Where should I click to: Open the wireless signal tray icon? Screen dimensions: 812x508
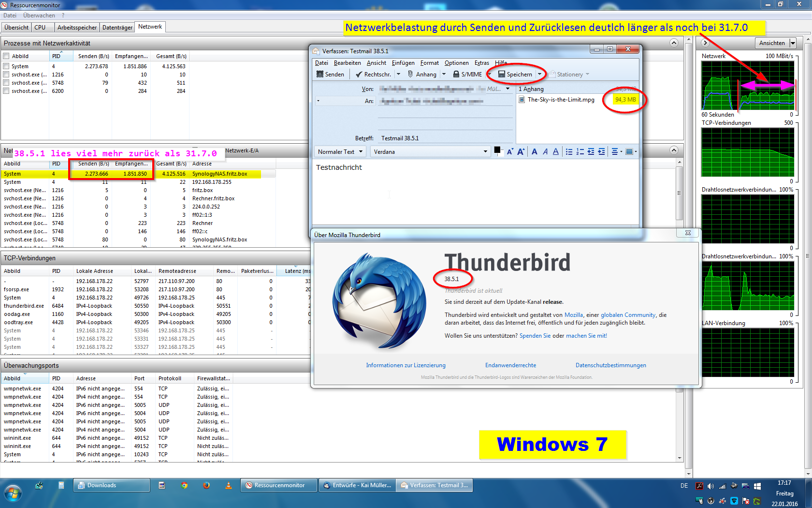tap(722, 486)
